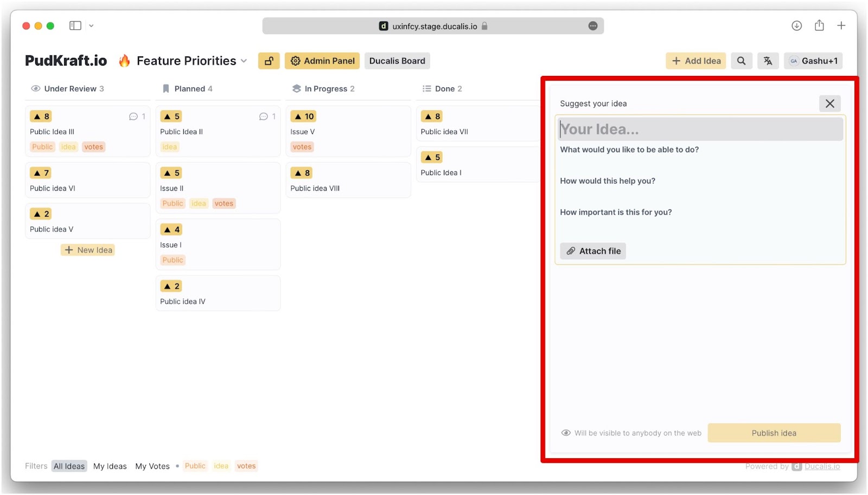Select the My Ideas filter
Image resolution: width=868 pixels, height=495 pixels.
110,466
